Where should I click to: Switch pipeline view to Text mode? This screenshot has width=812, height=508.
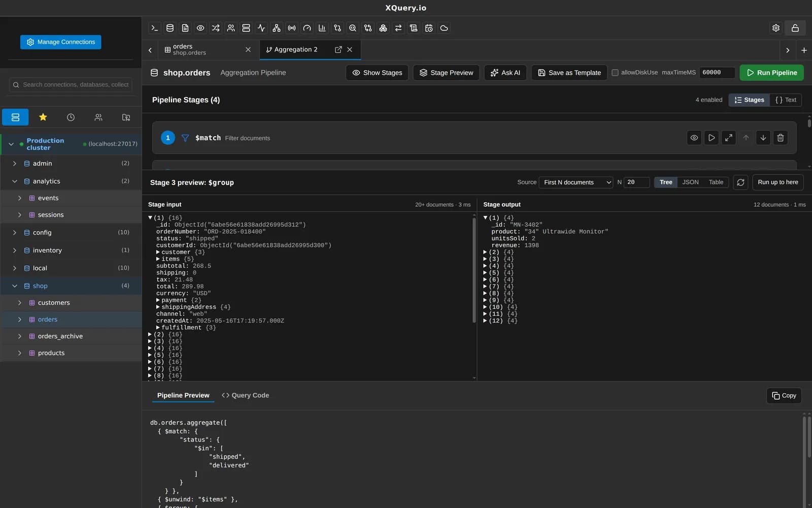(x=786, y=100)
